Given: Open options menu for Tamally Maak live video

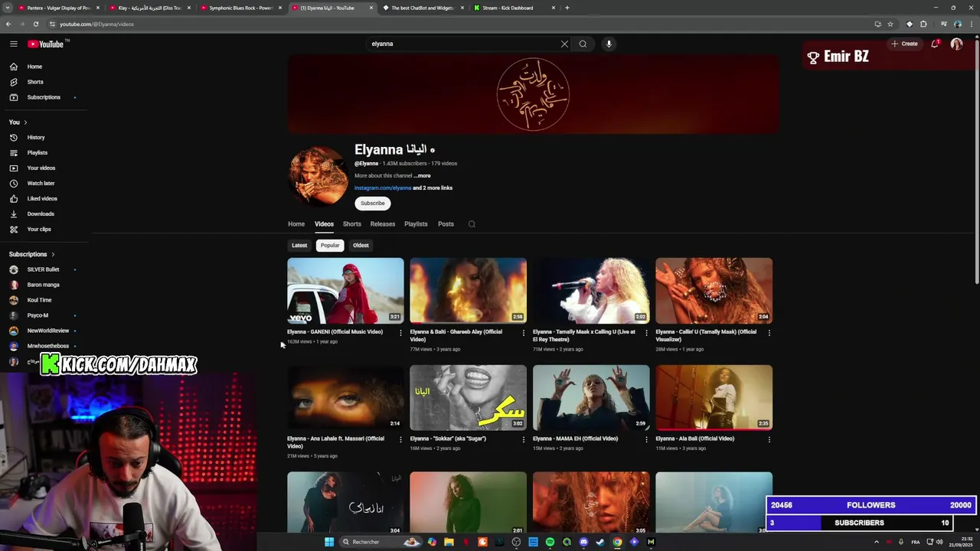Looking at the screenshot, I should [x=646, y=332].
